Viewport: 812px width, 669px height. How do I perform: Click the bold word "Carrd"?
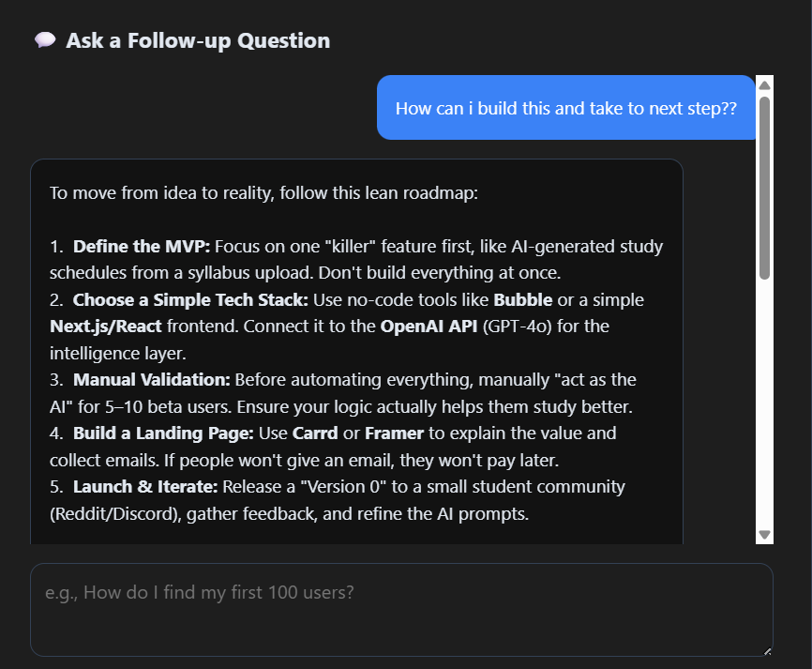pyautogui.click(x=314, y=433)
